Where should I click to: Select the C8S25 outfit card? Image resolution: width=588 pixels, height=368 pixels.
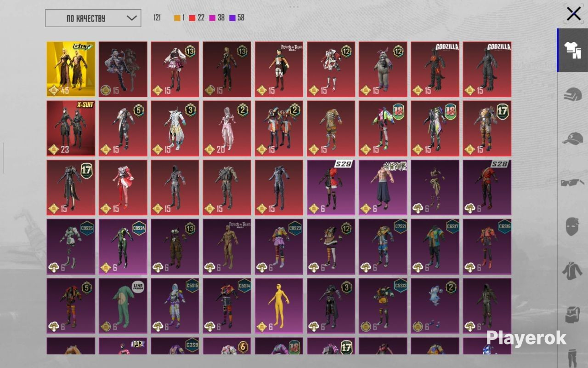point(71,247)
